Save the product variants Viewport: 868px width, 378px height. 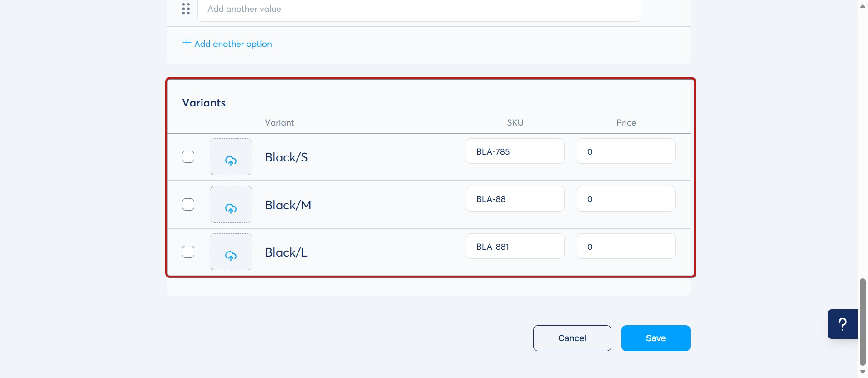coord(656,338)
